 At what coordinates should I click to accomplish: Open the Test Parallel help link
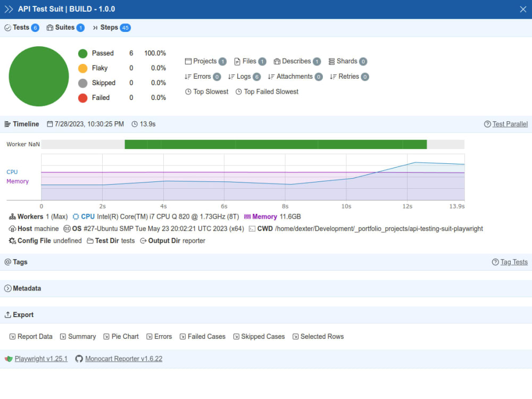click(509, 123)
